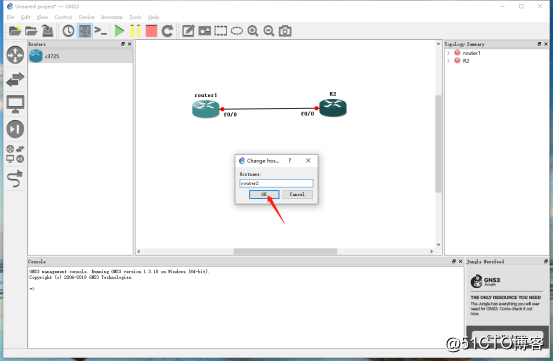
Task: Open the Device menu
Action: click(86, 17)
